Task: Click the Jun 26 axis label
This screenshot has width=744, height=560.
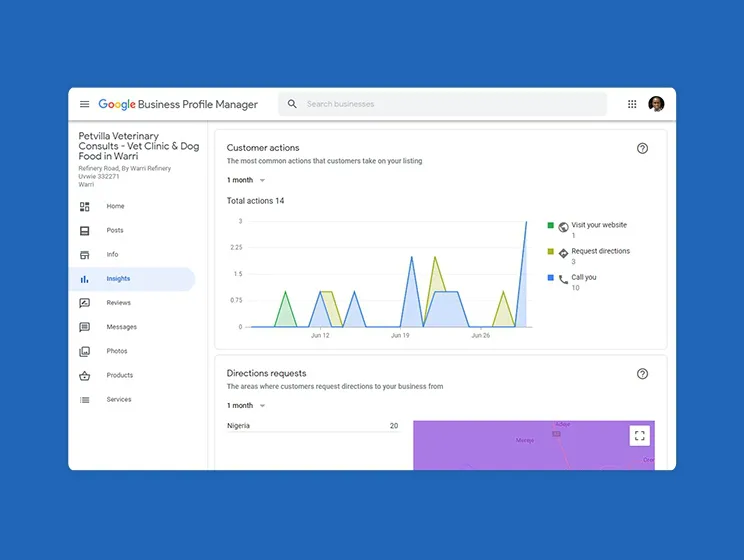Action: [x=480, y=336]
